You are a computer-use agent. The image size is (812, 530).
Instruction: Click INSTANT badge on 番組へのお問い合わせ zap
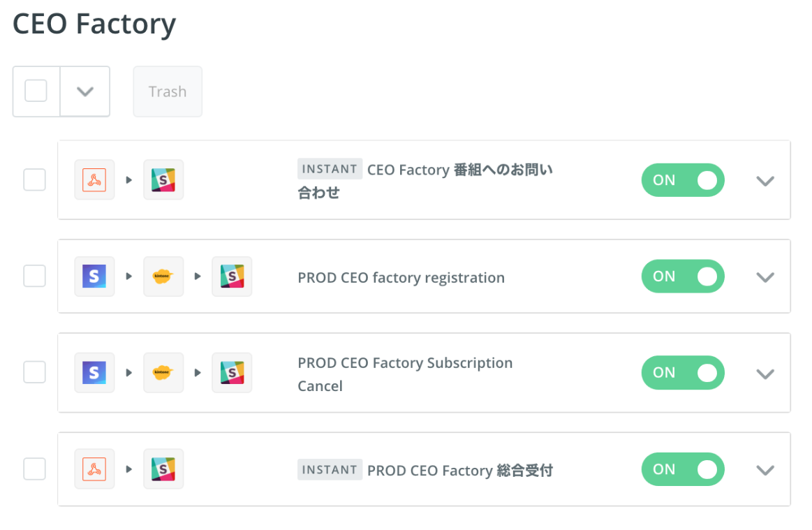point(330,169)
